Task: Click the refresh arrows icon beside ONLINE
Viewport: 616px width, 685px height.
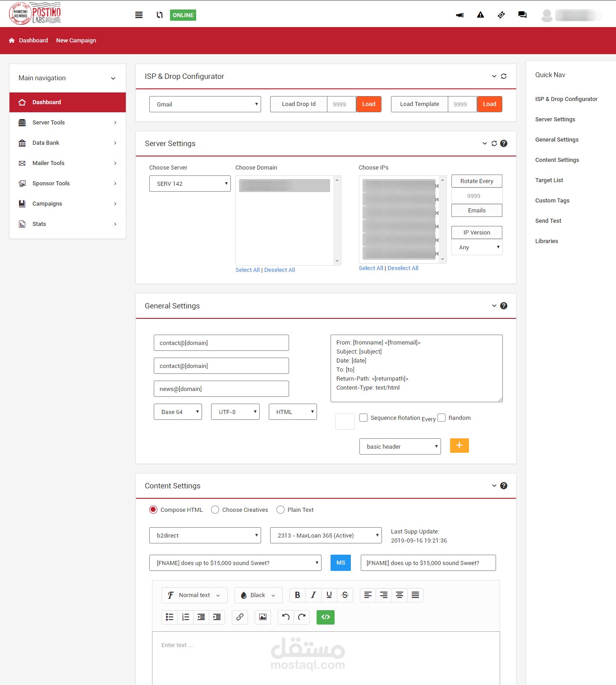Action: [x=160, y=15]
